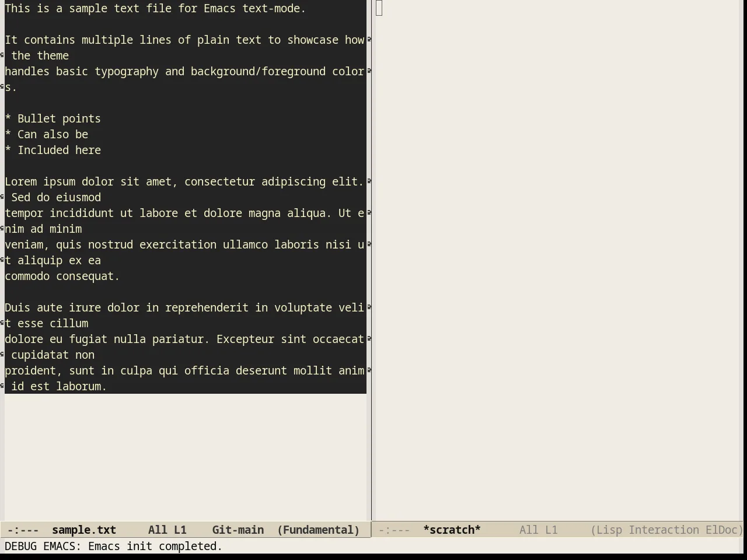Screen dimensions: 747x560
Task: Click the *scratch* buffer name in mode line
Action: pos(452,530)
